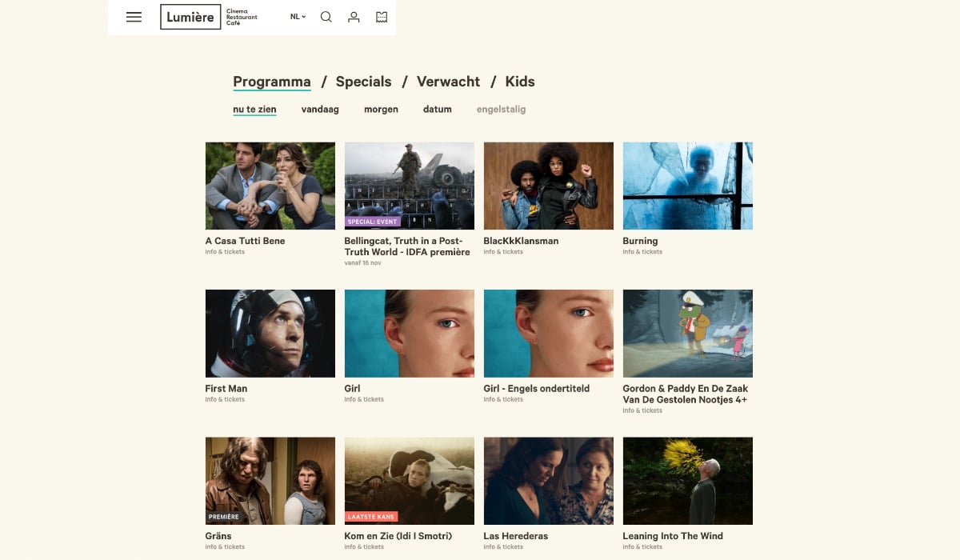Open the search magnifier icon
Screen dimensions: 960x560
[x=326, y=17]
